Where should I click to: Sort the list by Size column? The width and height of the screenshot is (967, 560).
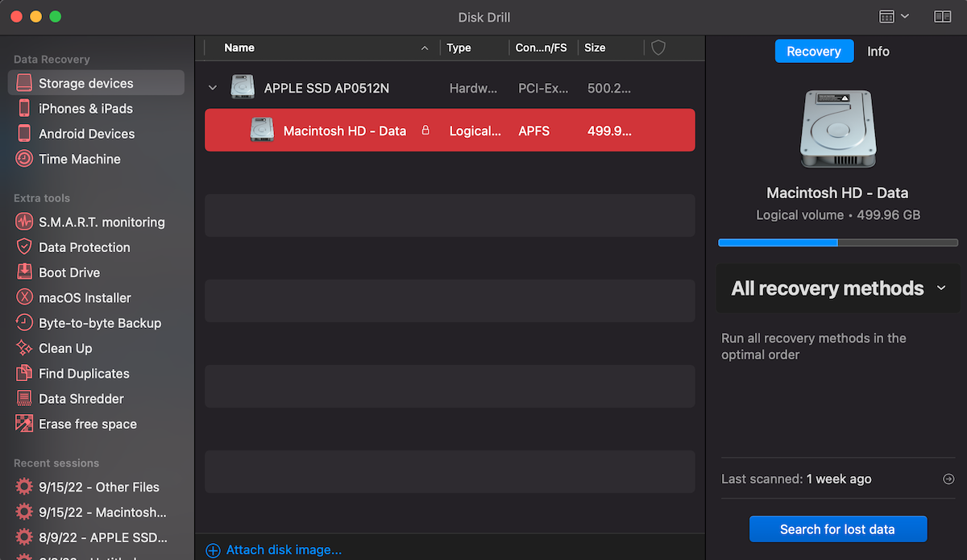612,48
